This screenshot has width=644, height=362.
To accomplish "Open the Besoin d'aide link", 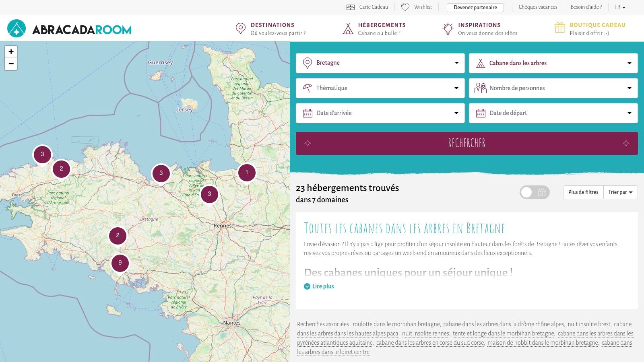I will 586,7.
